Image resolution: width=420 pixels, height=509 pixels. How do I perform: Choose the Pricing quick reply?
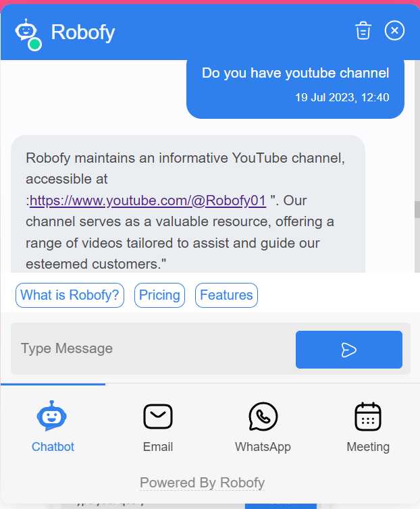pyautogui.click(x=159, y=295)
